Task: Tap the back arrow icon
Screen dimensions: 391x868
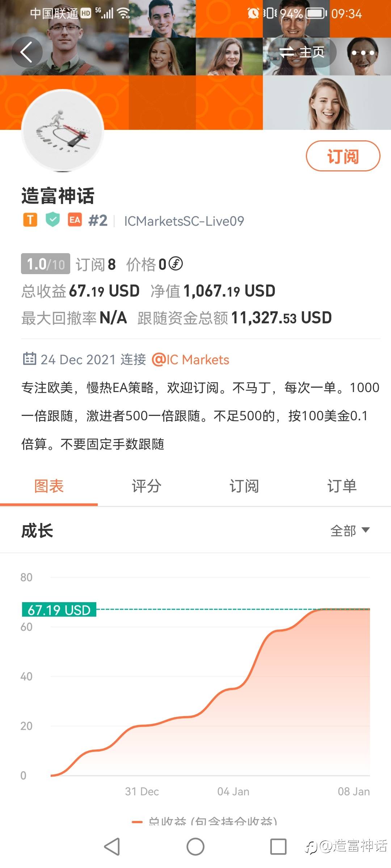Action: pyautogui.click(x=27, y=52)
